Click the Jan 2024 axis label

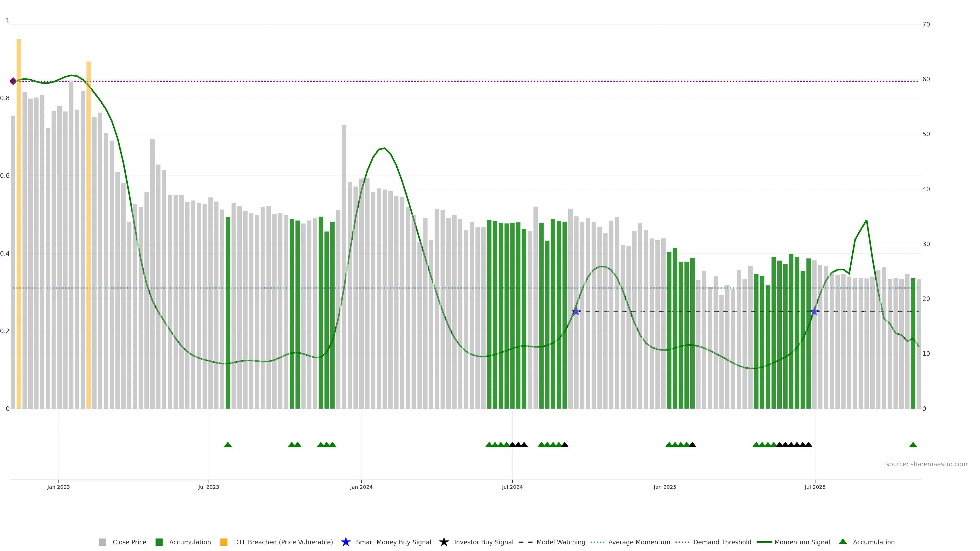pos(361,487)
